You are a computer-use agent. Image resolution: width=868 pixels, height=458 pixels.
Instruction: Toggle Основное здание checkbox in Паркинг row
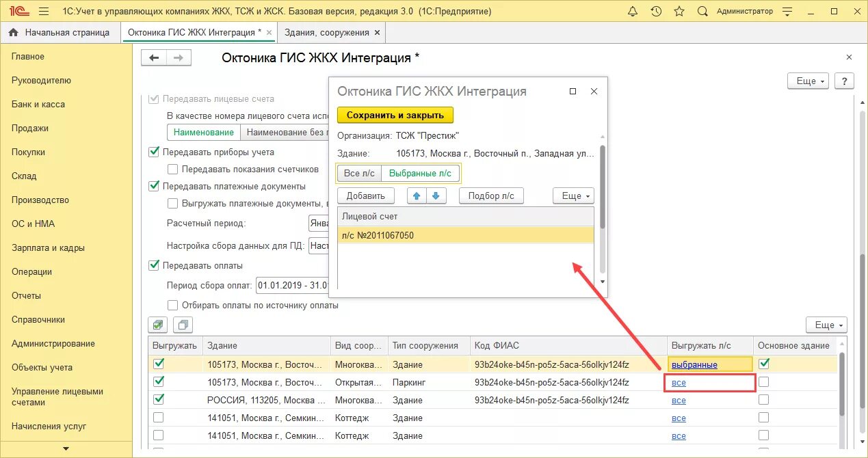pyautogui.click(x=764, y=381)
